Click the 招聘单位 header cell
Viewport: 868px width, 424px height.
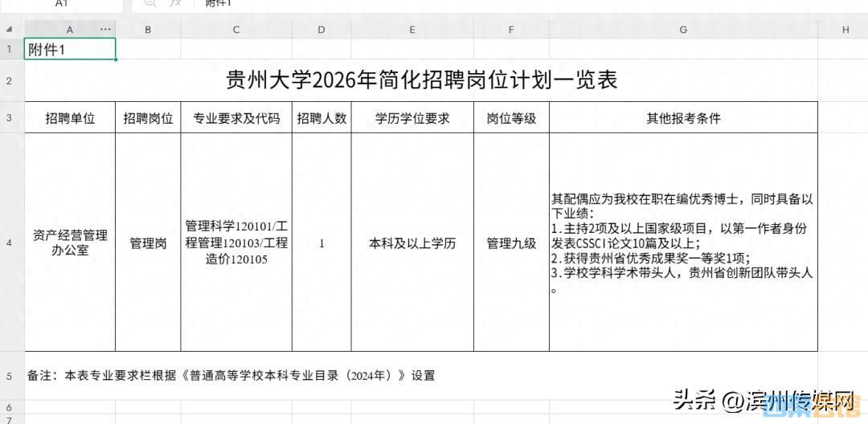pos(70,118)
